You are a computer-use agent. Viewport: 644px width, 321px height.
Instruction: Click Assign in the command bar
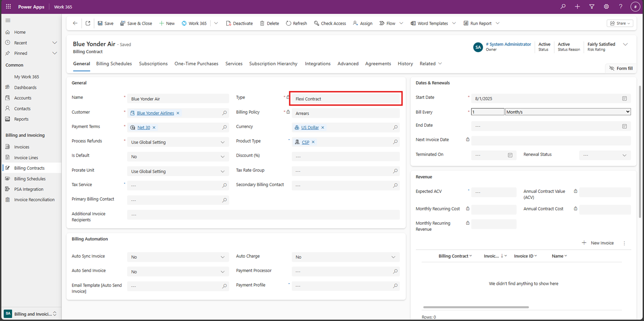362,23
